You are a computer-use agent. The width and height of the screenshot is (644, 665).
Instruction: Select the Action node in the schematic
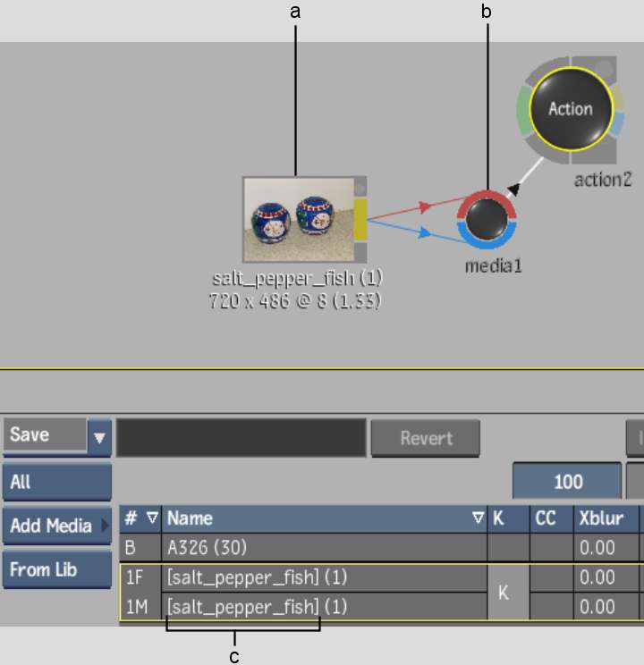point(570,109)
